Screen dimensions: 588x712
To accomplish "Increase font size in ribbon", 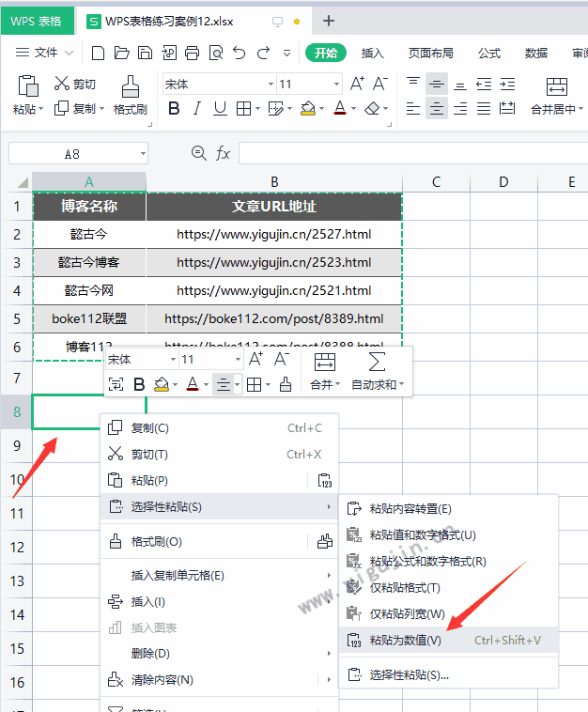I will (357, 84).
